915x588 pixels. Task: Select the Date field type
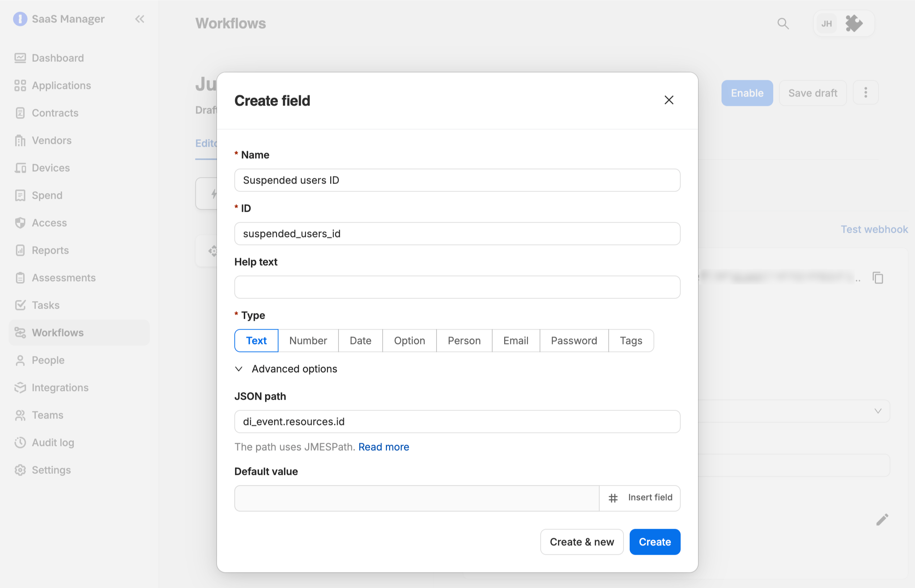point(360,340)
